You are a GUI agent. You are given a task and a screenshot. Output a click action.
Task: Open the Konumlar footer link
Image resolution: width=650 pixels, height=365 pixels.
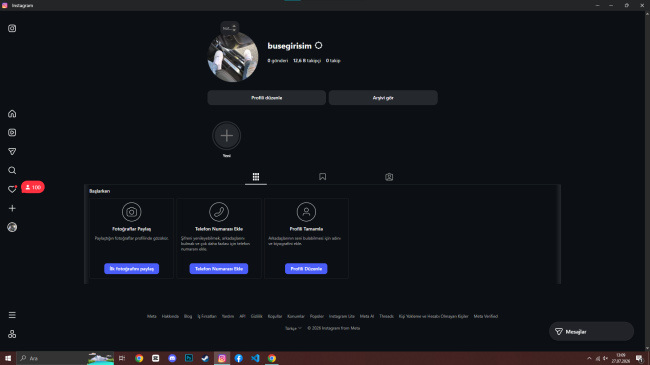pyautogui.click(x=296, y=316)
